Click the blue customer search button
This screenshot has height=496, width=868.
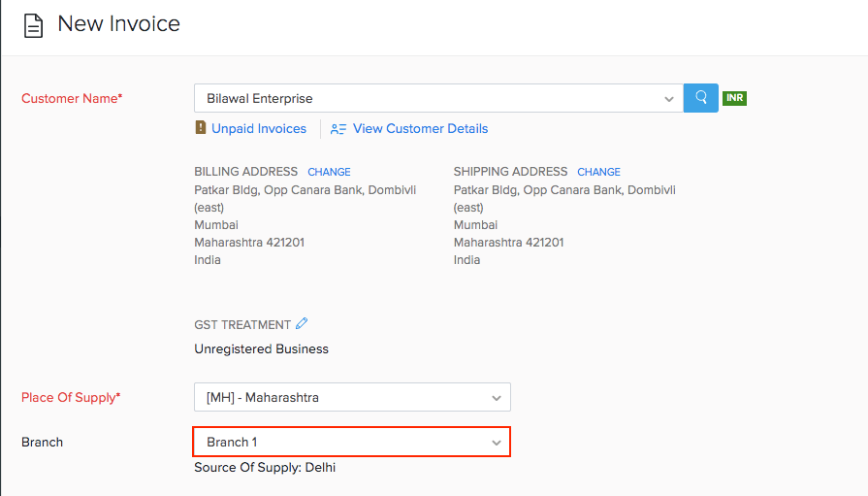click(700, 98)
